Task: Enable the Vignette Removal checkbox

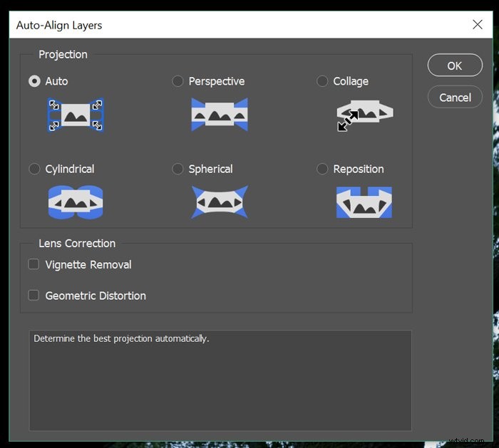Action: pyautogui.click(x=34, y=264)
